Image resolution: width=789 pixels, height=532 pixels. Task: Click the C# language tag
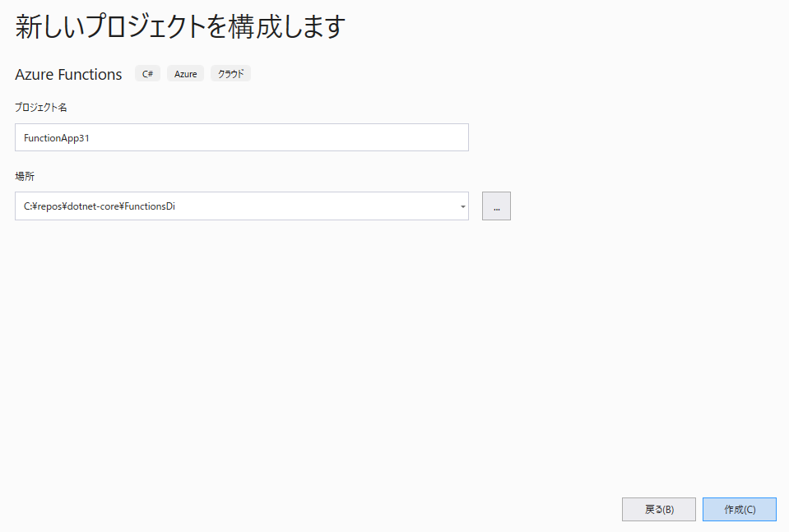tap(147, 74)
